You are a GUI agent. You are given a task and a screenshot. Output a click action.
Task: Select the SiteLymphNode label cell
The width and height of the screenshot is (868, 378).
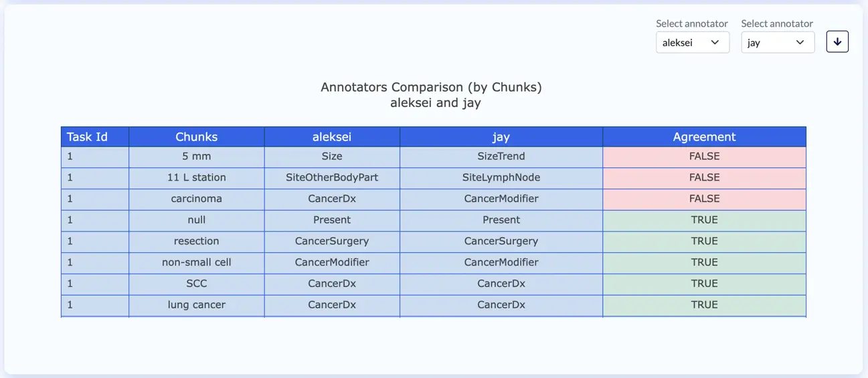(501, 178)
